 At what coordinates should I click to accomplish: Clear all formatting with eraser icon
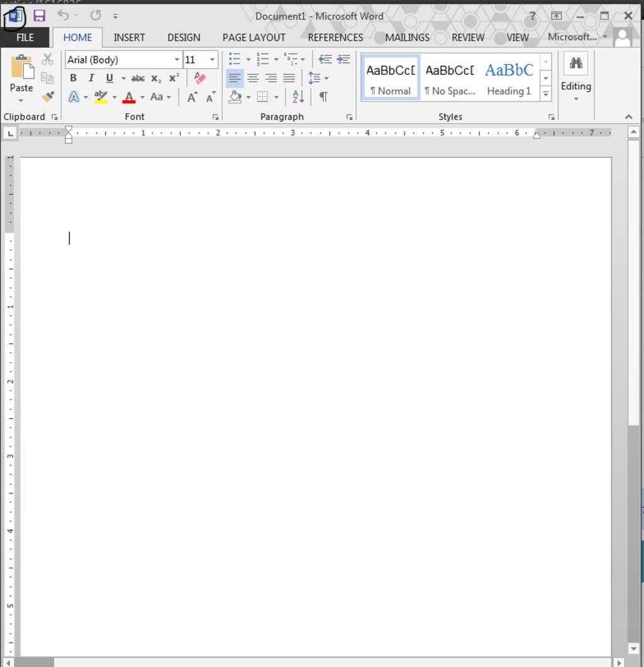point(199,78)
